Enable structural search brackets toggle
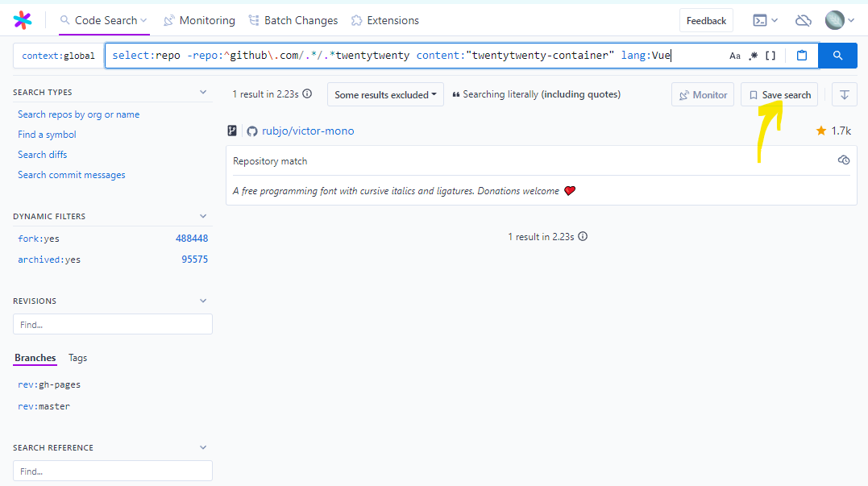The image size is (868, 486). click(x=770, y=56)
